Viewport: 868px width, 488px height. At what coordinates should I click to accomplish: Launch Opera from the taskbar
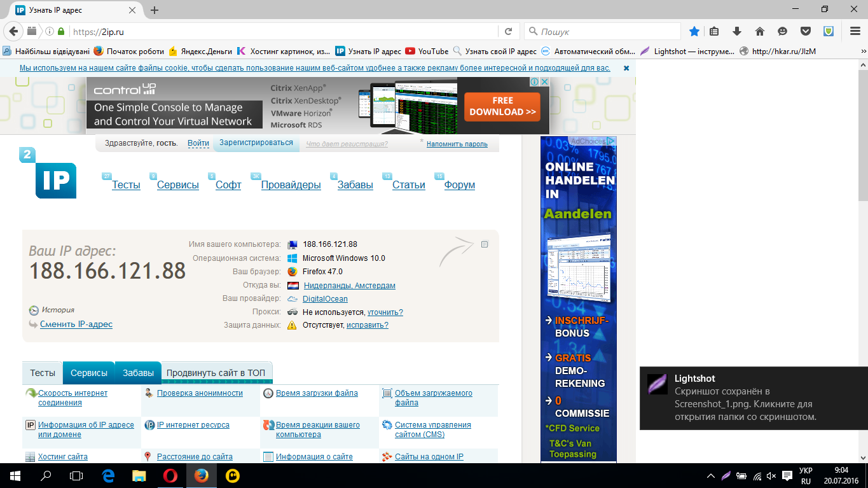click(x=170, y=475)
